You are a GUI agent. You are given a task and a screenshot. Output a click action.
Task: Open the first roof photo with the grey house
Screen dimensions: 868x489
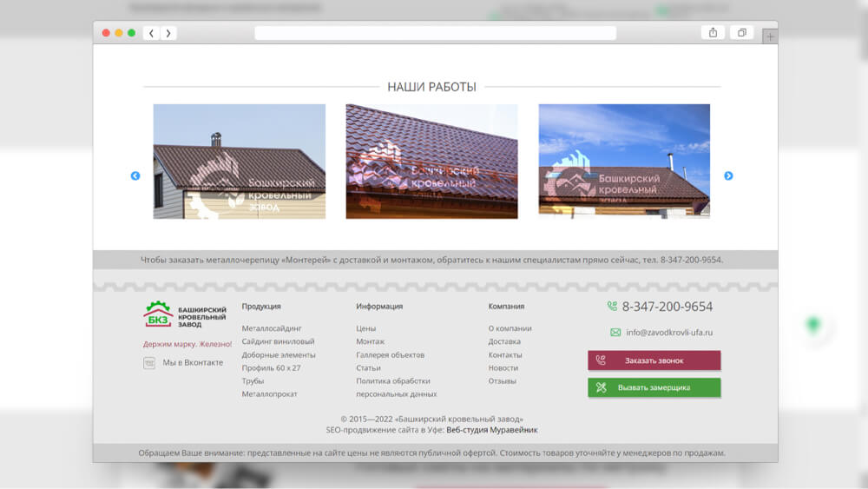click(x=240, y=162)
